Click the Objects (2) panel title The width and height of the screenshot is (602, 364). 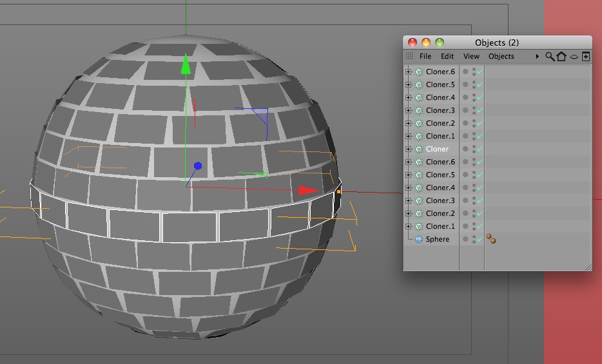tap(497, 43)
